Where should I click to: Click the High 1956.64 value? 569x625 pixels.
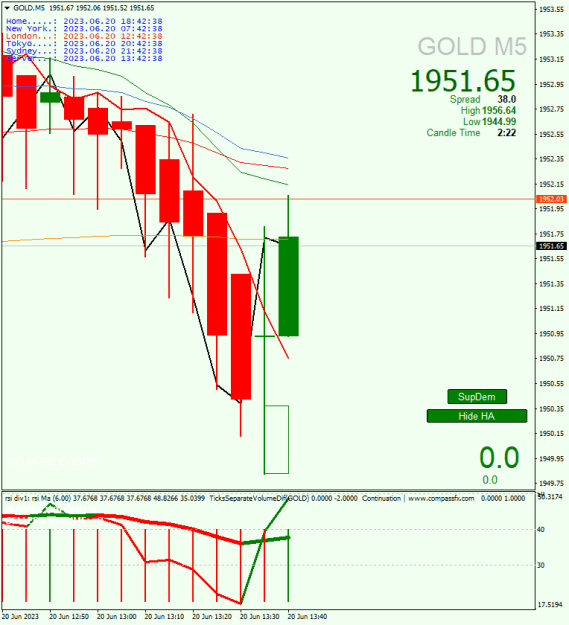(x=499, y=110)
